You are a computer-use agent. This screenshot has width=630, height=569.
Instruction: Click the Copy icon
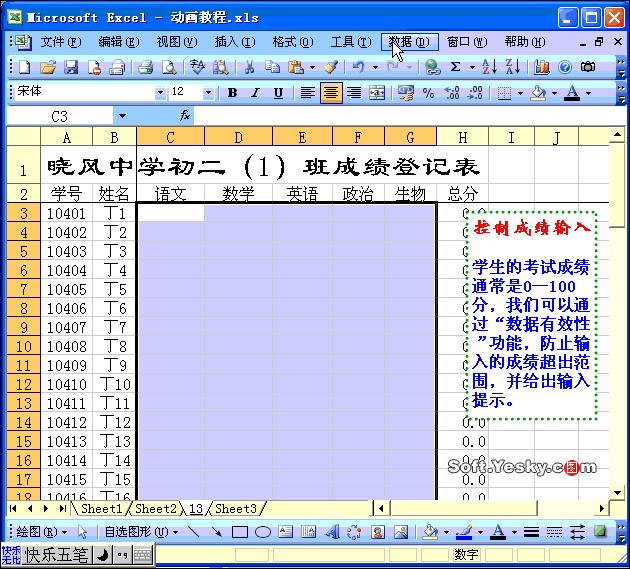[x=273, y=68]
